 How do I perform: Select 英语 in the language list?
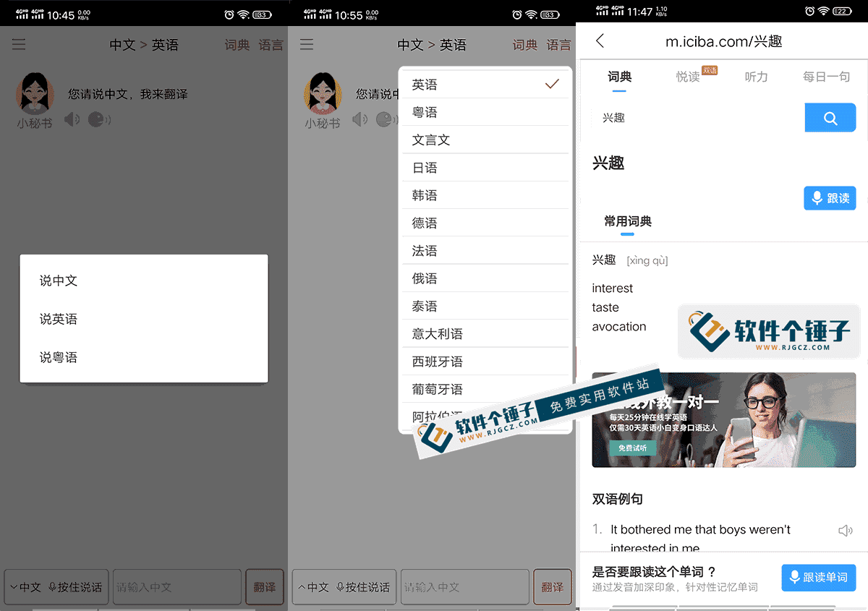pyautogui.click(x=485, y=85)
